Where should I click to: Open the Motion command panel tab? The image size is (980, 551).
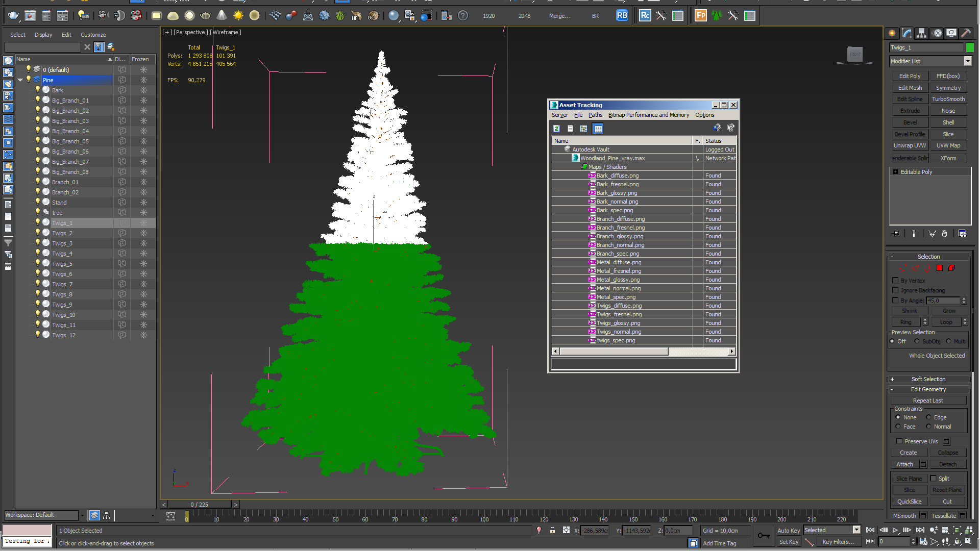tap(937, 33)
